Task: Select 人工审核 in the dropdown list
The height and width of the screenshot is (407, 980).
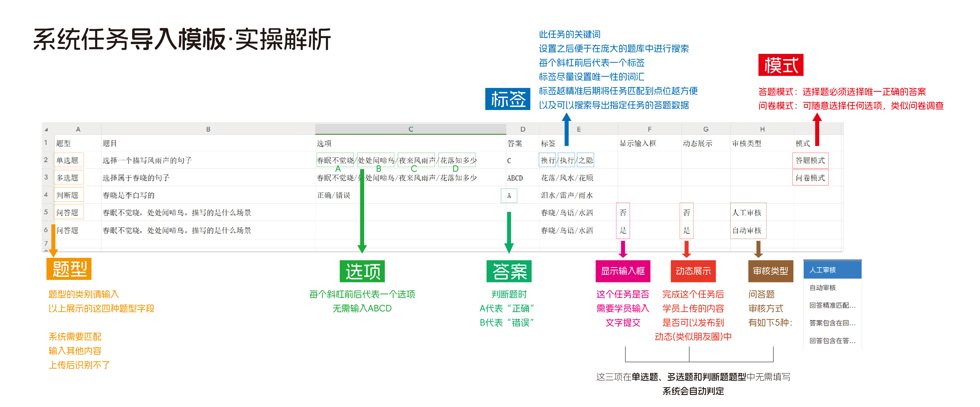Action: tap(832, 270)
